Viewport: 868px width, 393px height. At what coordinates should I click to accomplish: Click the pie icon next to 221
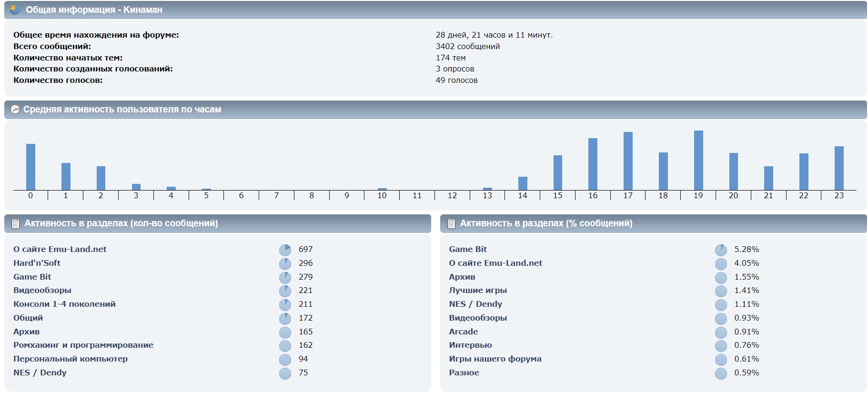click(x=285, y=291)
